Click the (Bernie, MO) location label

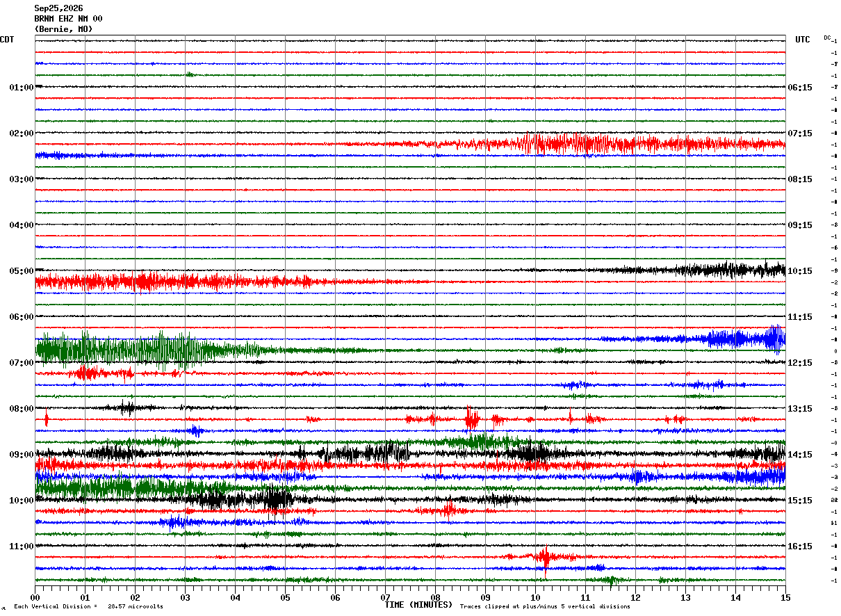click(63, 29)
